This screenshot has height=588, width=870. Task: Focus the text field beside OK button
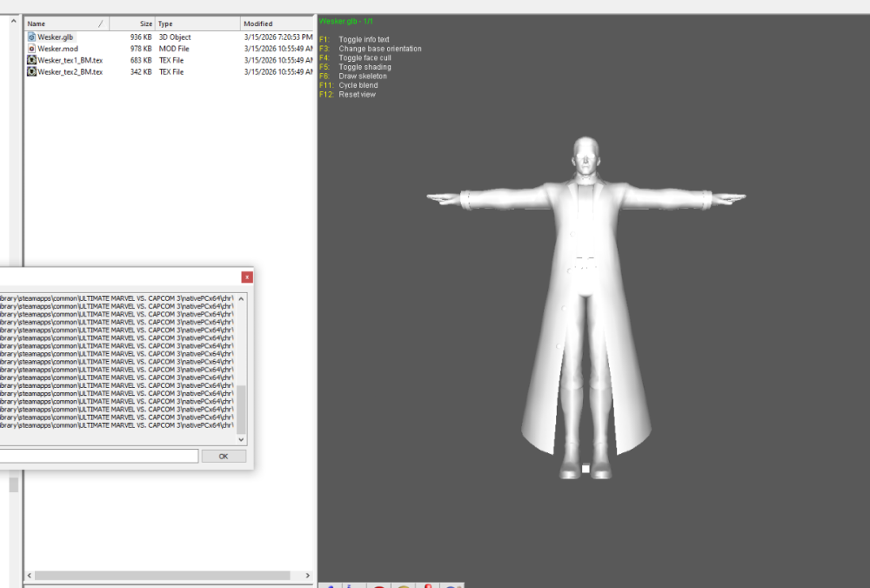click(99, 456)
